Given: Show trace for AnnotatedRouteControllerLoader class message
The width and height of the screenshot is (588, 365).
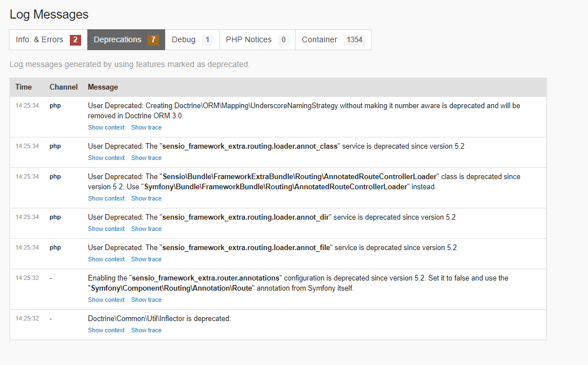Looking at the screenshot, I should [146, 198].
